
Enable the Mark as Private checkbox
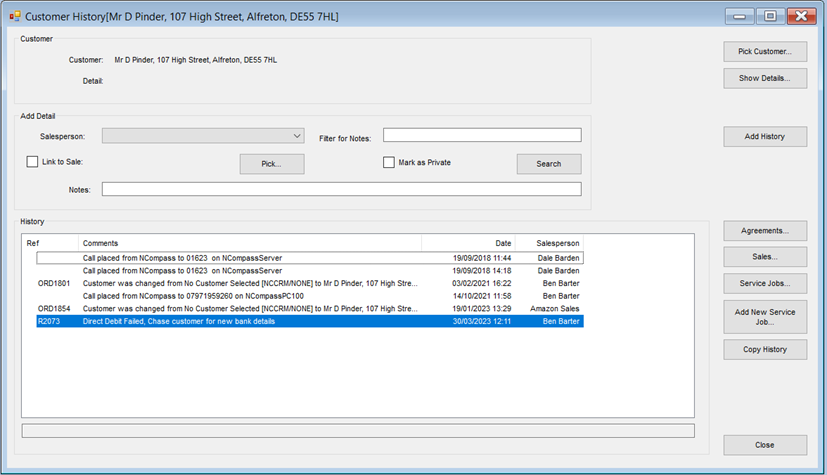[x=389, y=162]
